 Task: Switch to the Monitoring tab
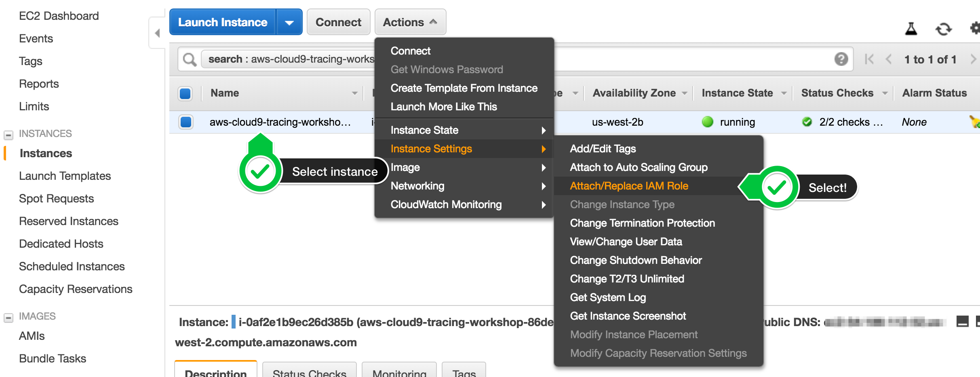click(x=399, y=370)
